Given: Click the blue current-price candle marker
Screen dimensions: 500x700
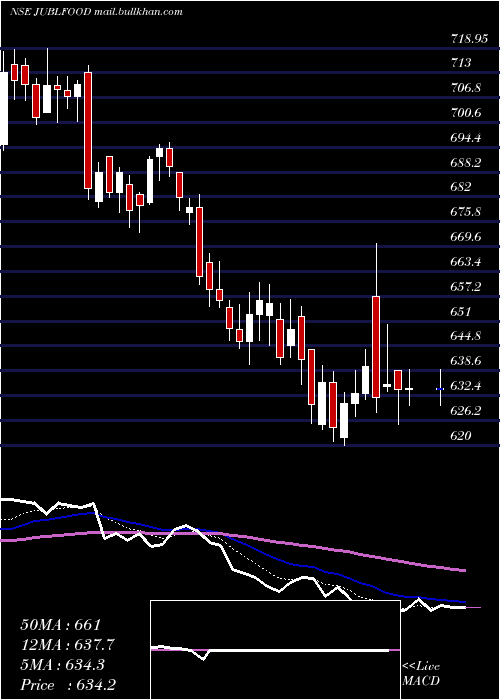Looking at the screenshot, I should coord(440,389).
